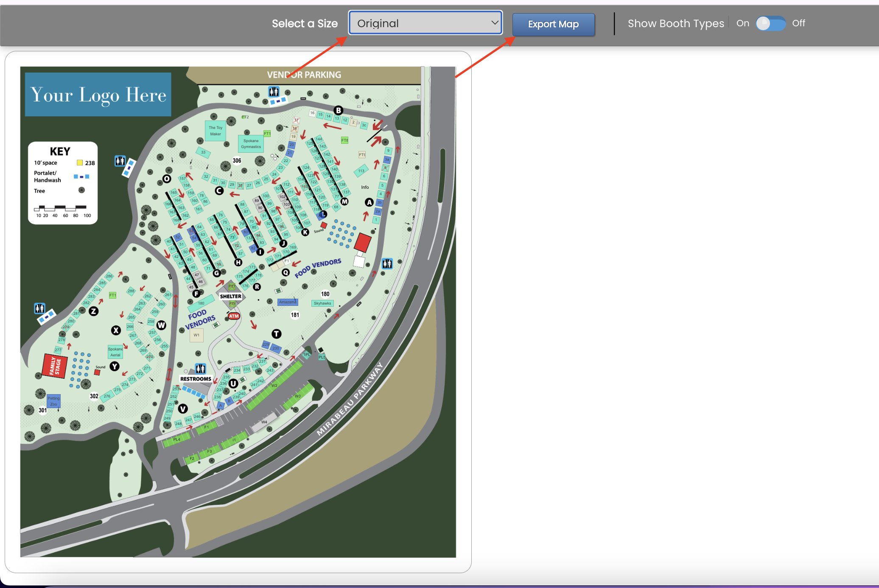Click section marker X on map
Image resolution: width=879 pixels, height=588 pixels.
coord(116,330)
